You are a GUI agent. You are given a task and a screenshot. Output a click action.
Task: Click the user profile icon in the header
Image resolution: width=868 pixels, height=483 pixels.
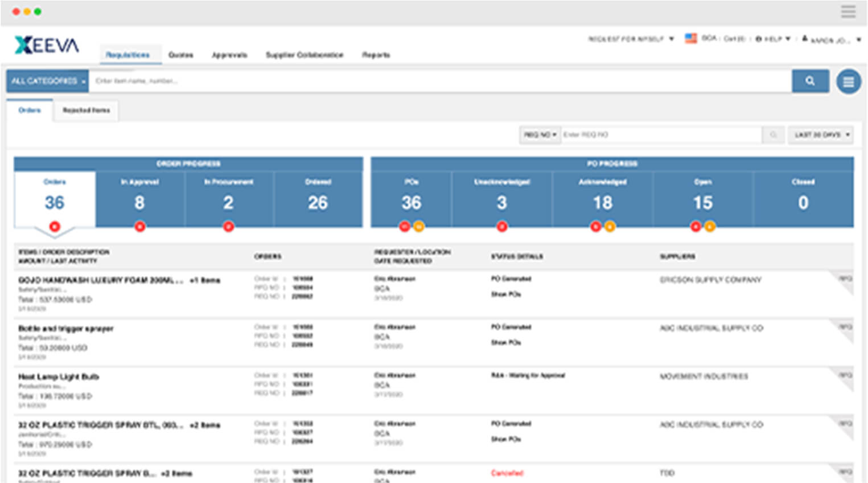coord(805,39)
